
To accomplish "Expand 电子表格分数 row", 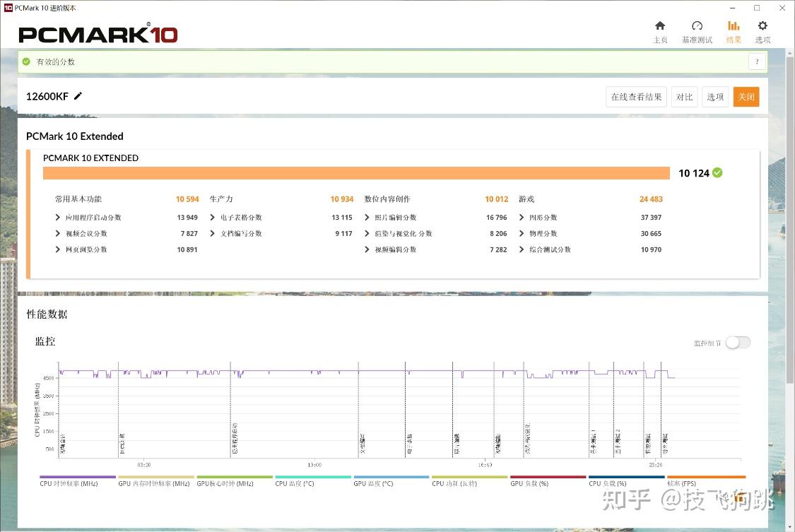I will tap(213, 218).
